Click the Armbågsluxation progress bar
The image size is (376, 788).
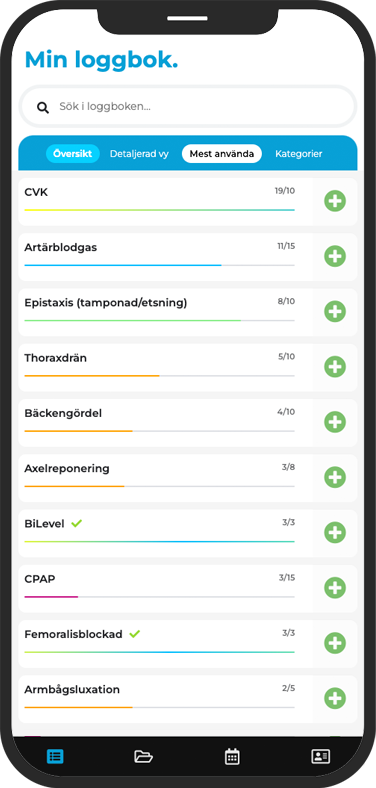tap(159, 707)
